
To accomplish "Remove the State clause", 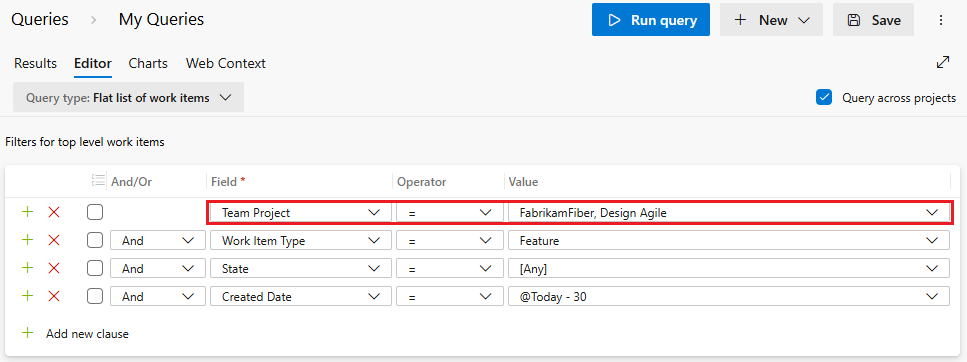I will tap(54, 268).
